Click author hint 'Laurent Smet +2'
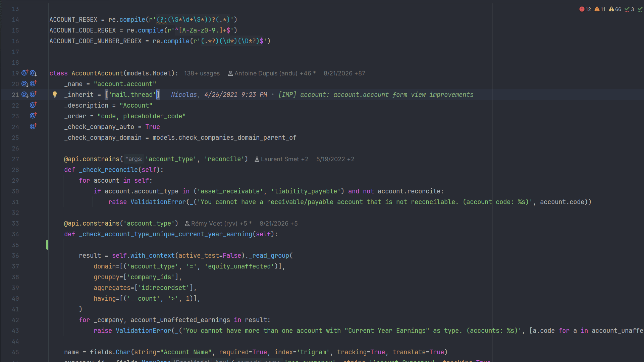644x362 pixels. (281, 159)
